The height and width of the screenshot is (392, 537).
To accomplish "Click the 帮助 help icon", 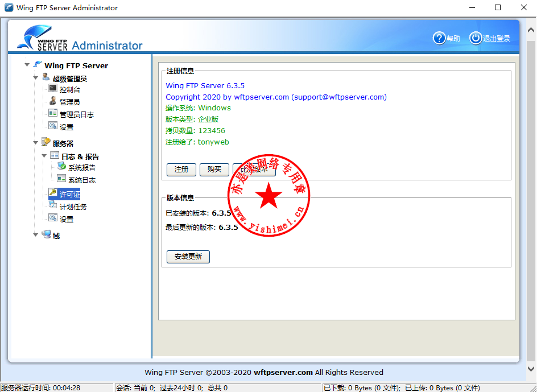I will pos(439,38).
